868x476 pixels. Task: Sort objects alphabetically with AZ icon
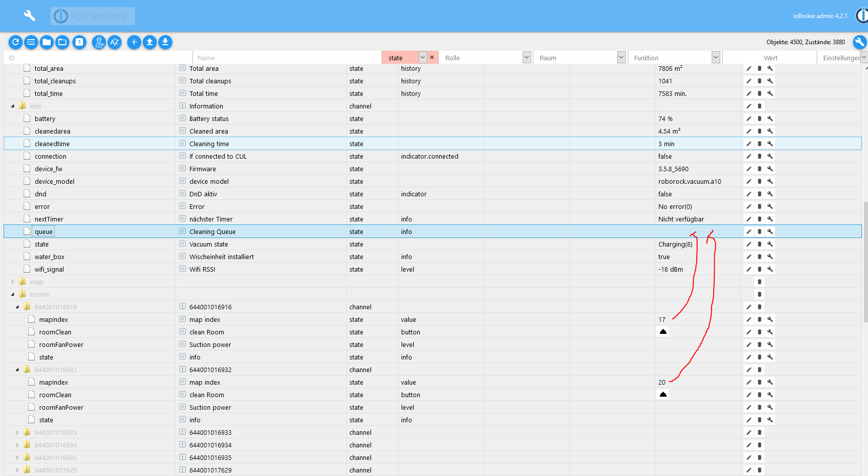[115, 42]
